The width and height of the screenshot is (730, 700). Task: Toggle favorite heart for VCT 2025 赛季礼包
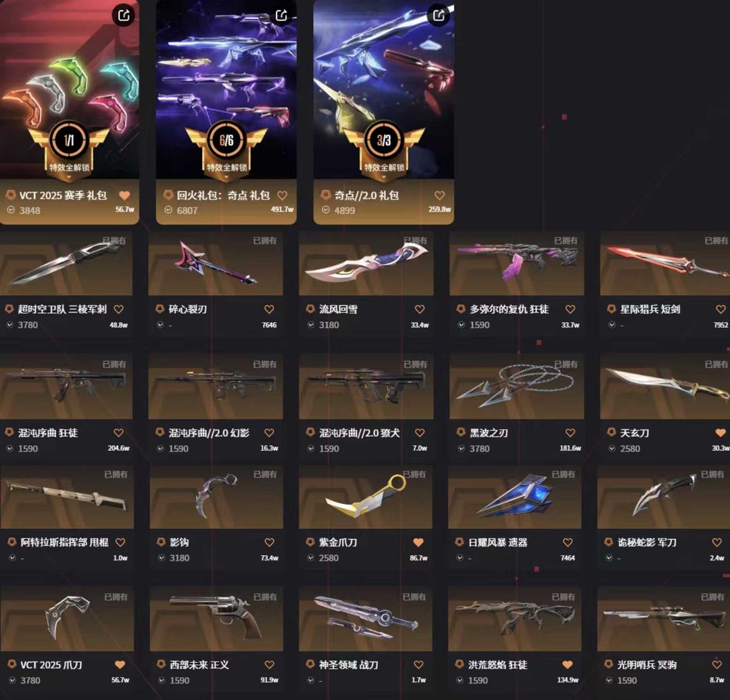pyautogui.click(x=124, y=195)
